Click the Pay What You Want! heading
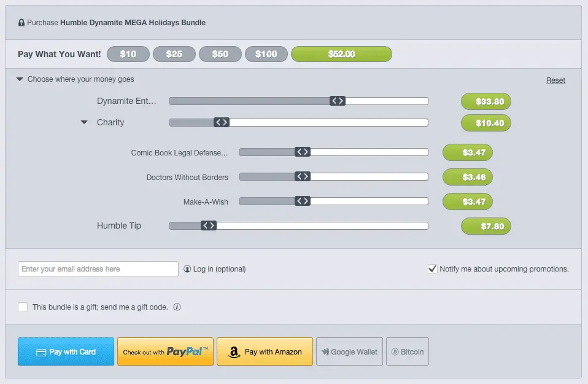Screen dimensions: 588x384 coord(60,54)
